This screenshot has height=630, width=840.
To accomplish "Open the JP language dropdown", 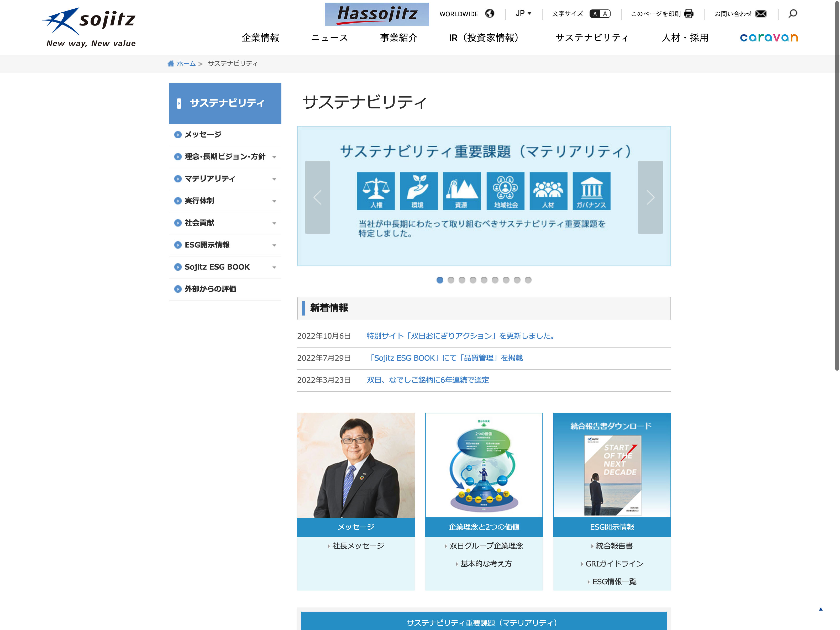I will [523, 13].
